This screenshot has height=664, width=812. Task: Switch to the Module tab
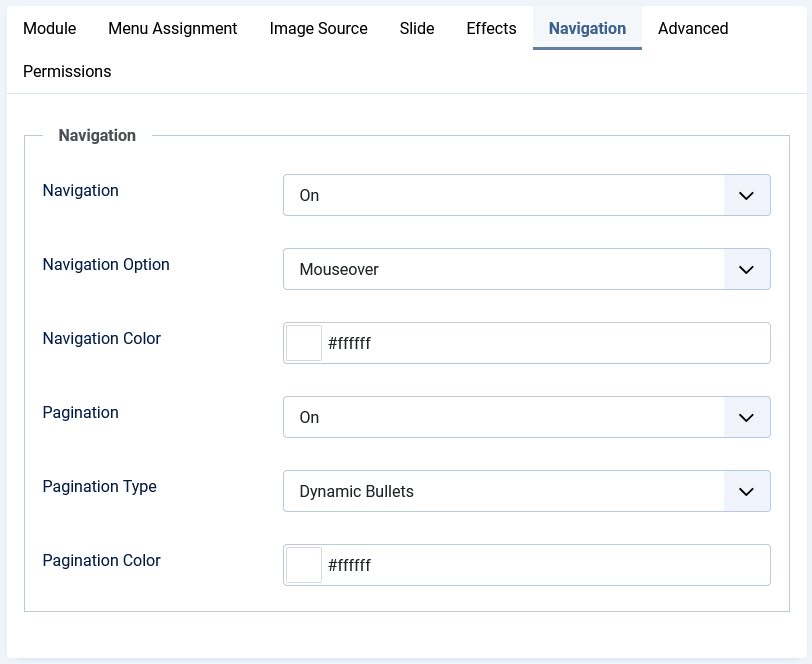coord(50,28)
